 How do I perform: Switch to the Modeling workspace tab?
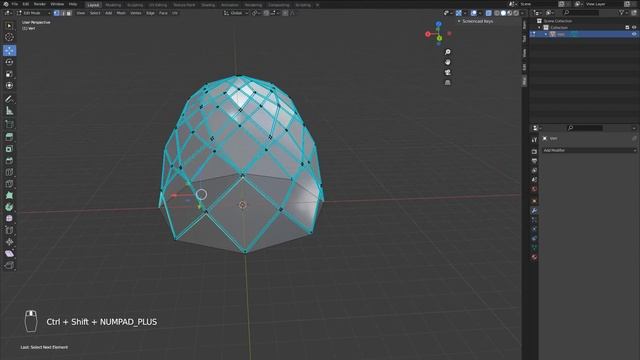point(113,5)
